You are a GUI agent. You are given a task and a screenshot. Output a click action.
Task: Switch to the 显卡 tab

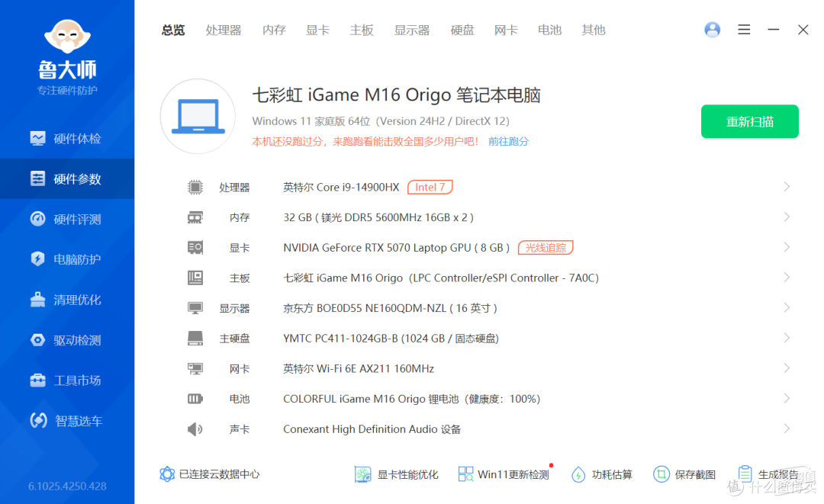(x=317, y=30)
